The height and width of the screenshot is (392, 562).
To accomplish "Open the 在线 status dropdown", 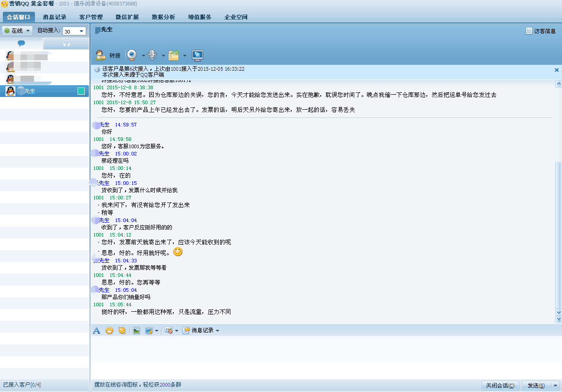I will pyautogui.click(x=18, y=31).
